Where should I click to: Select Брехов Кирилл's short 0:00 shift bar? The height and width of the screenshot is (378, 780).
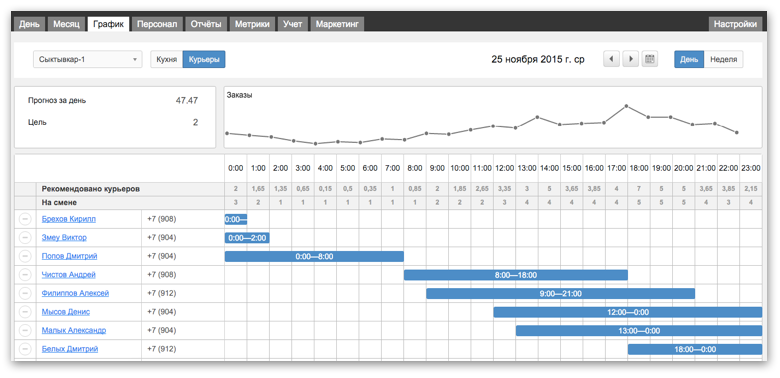coord(236,219)
